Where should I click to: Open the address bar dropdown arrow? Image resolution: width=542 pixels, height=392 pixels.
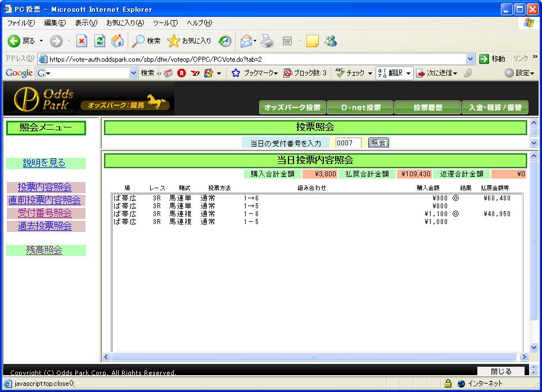point(470,59)
